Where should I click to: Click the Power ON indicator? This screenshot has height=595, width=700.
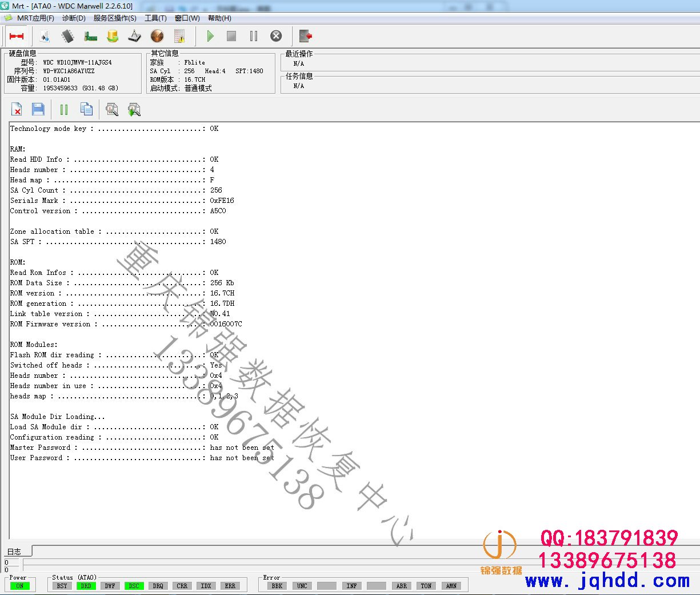tap(20, 586)
